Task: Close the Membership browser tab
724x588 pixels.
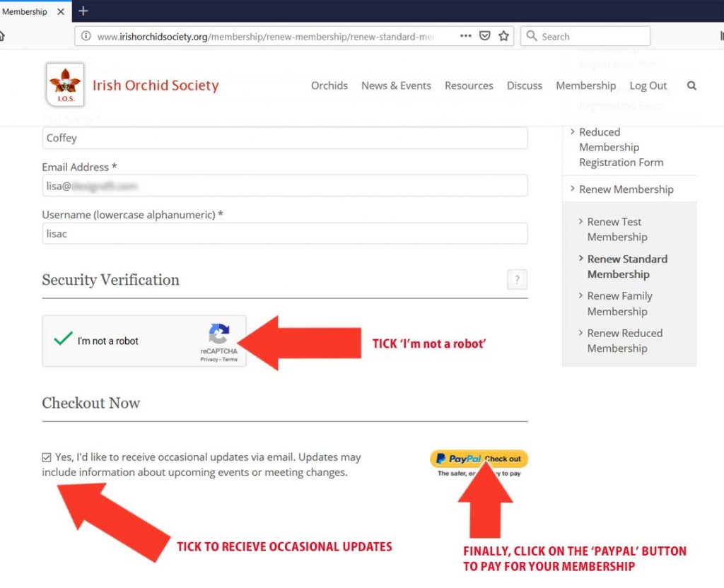Action: tap(61, 11)
